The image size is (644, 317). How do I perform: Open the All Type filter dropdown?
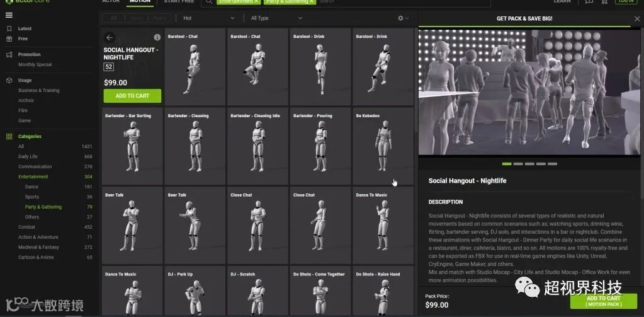[x=276, y=18]
